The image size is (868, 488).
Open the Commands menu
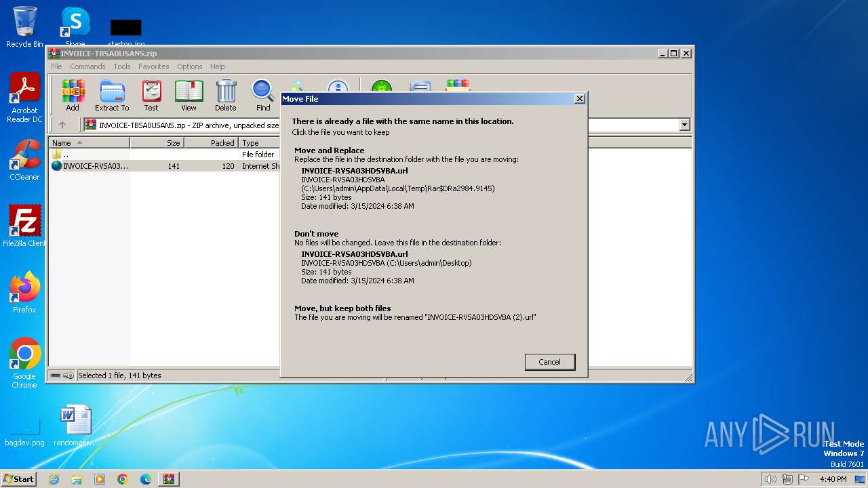coord(87,66)
